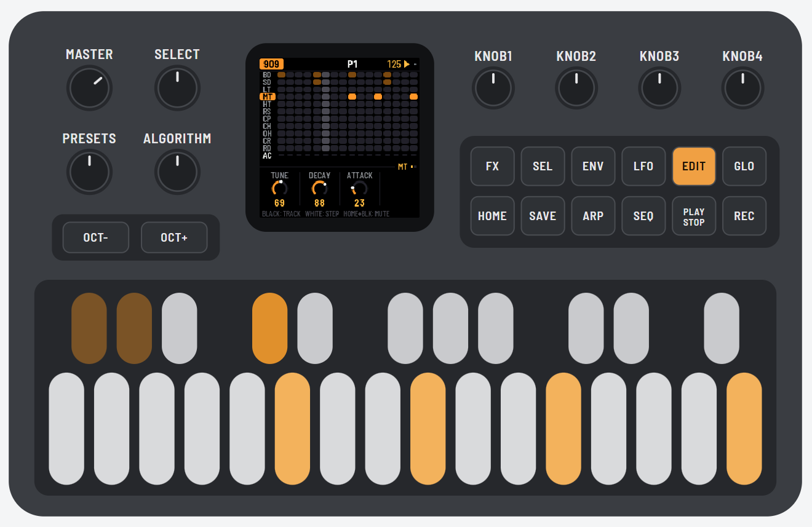
Task: Click the ATTACK value 23
Action: pos(359,203)
